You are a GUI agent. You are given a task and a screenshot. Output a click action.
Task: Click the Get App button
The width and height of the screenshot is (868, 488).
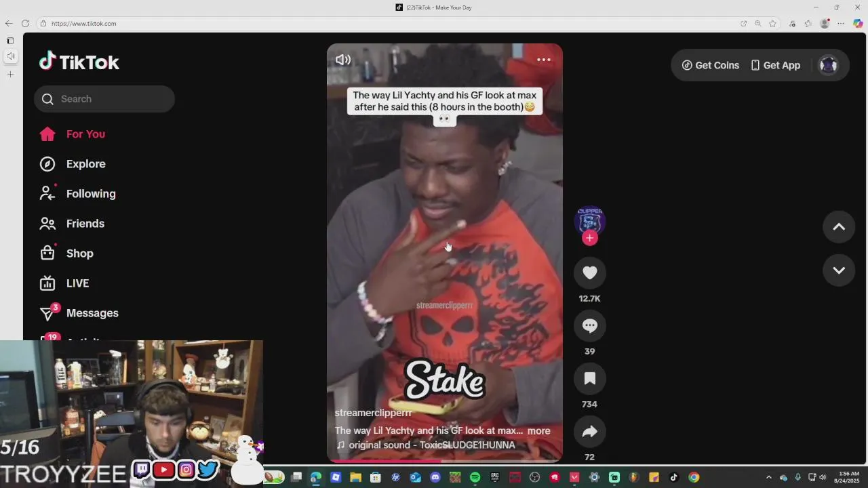[775, 65]
